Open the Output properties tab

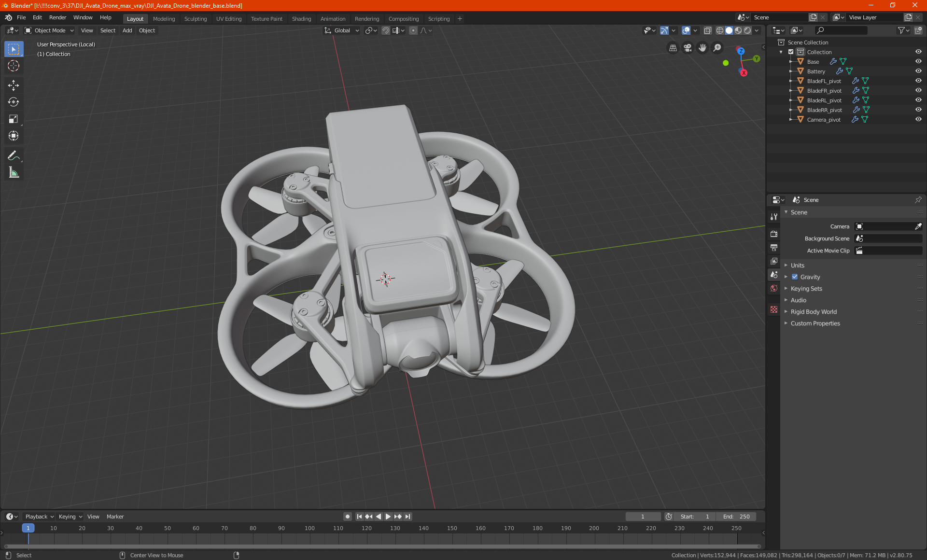click(774, 247)
